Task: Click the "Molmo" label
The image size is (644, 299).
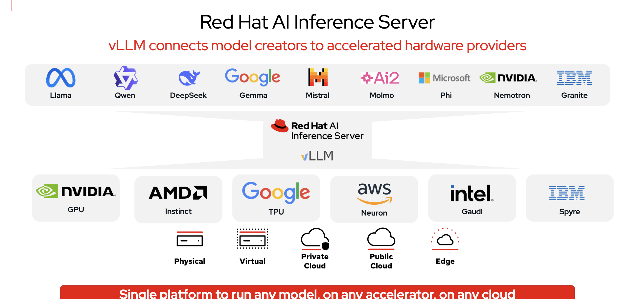Action: point(382,95)
